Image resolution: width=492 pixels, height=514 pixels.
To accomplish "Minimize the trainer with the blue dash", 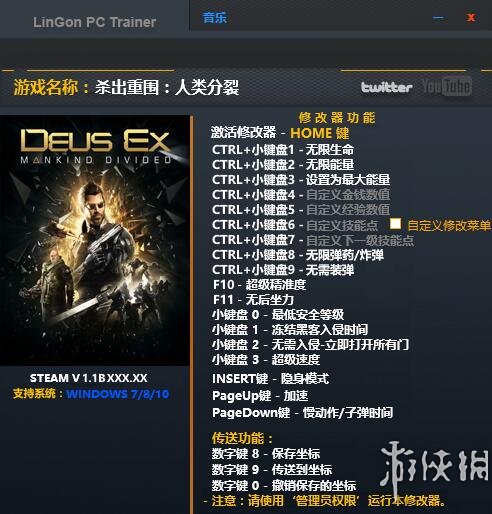I will (x=438, y=18).
